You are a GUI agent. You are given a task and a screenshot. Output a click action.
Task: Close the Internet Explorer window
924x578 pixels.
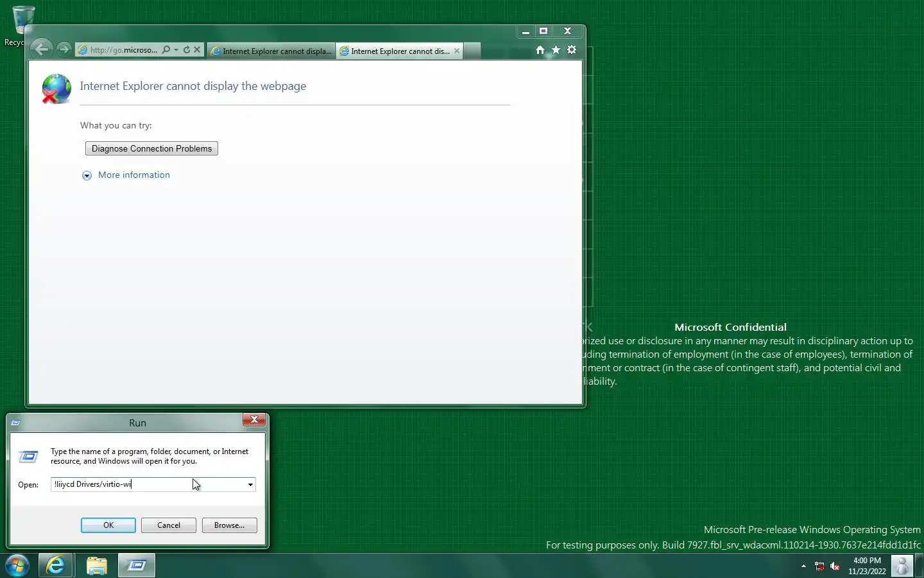(567, 31)
